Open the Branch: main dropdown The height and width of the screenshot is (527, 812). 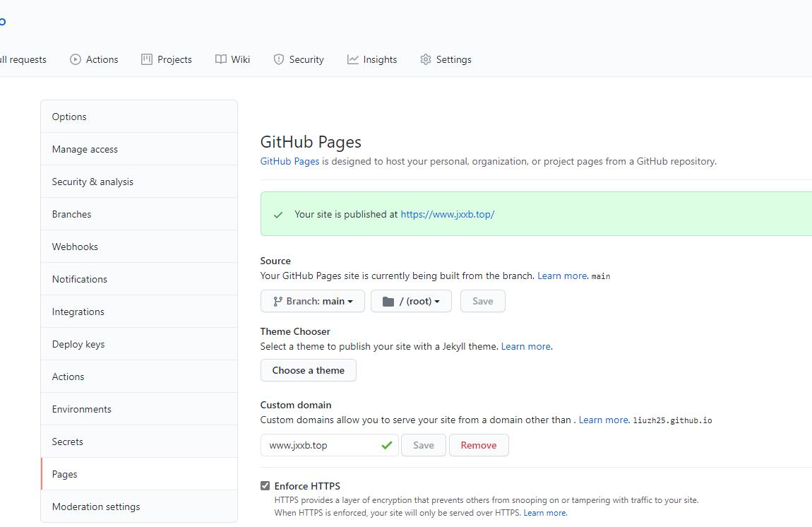coord(313,302)
